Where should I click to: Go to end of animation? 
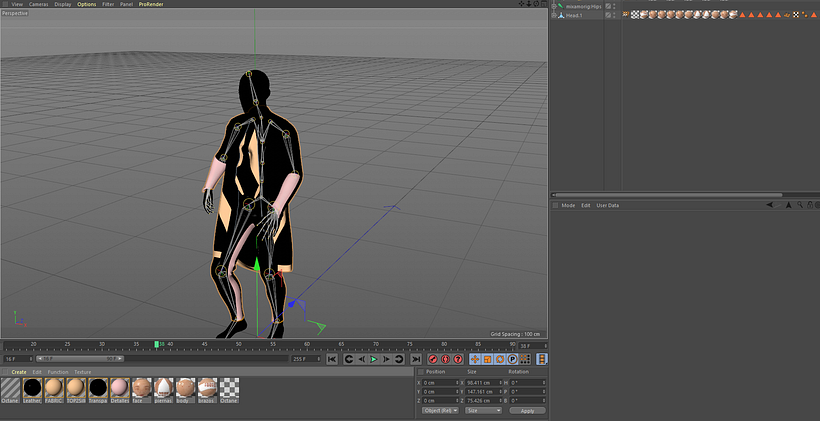[416, 359]
